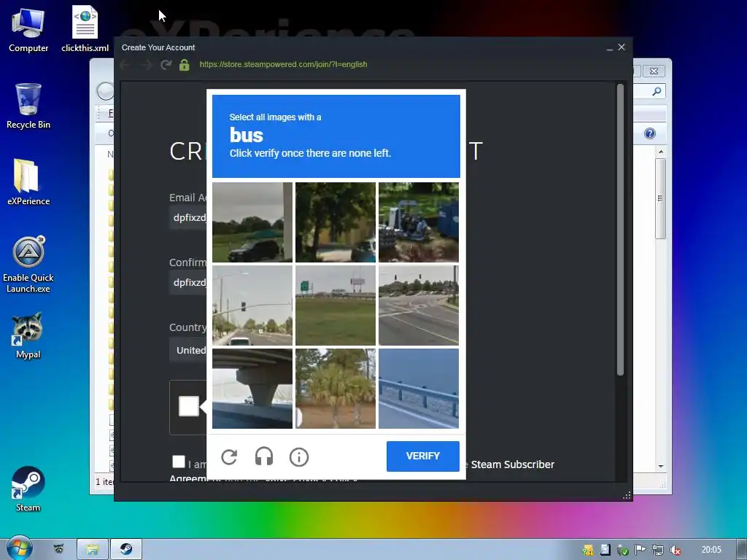The width and height of the screenshot is (747, 560).
Task: Select captcha tile with overpass bridge
Action: pyautogui.click(x=252, y=389)
